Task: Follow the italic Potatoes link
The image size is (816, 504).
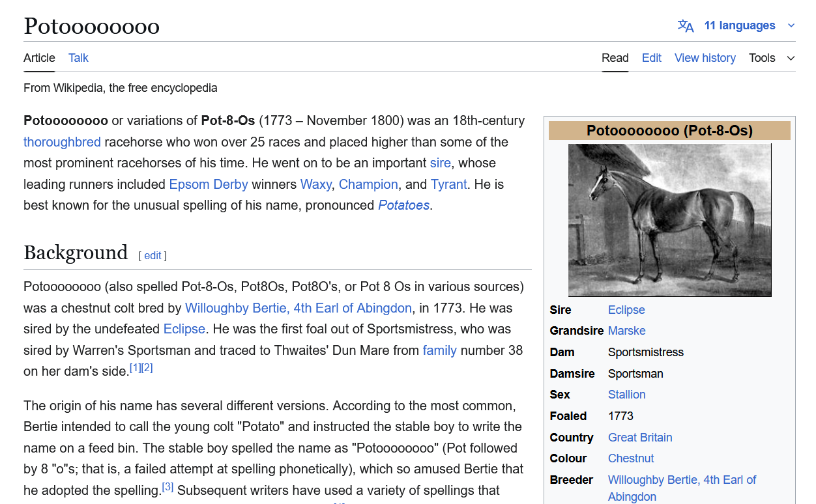Action: (404, 205)
